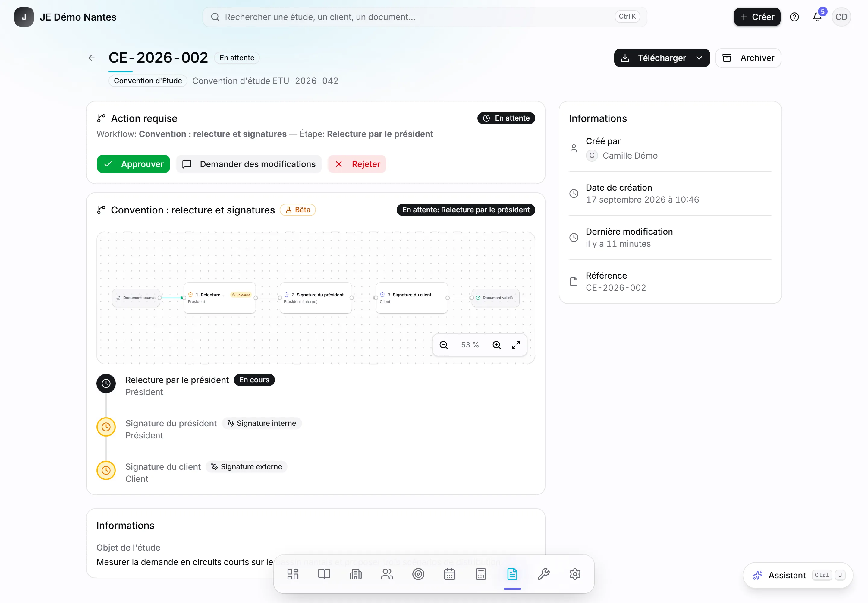Screen dimensions: 868x603
Task: Select the 1. Relecture workflow node
Action: point(219,298)
